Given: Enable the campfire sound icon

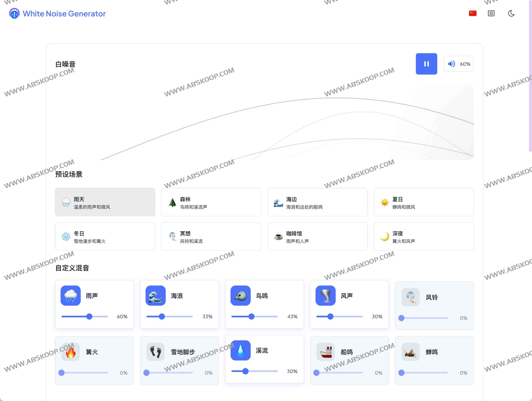Looking at the screenshot, I should click(x=70, y=352).
